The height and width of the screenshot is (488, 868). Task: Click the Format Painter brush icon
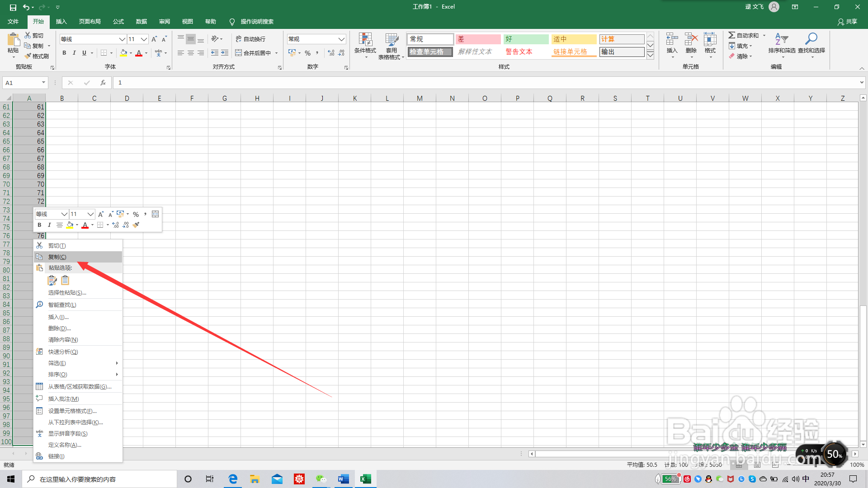[28, 56]
